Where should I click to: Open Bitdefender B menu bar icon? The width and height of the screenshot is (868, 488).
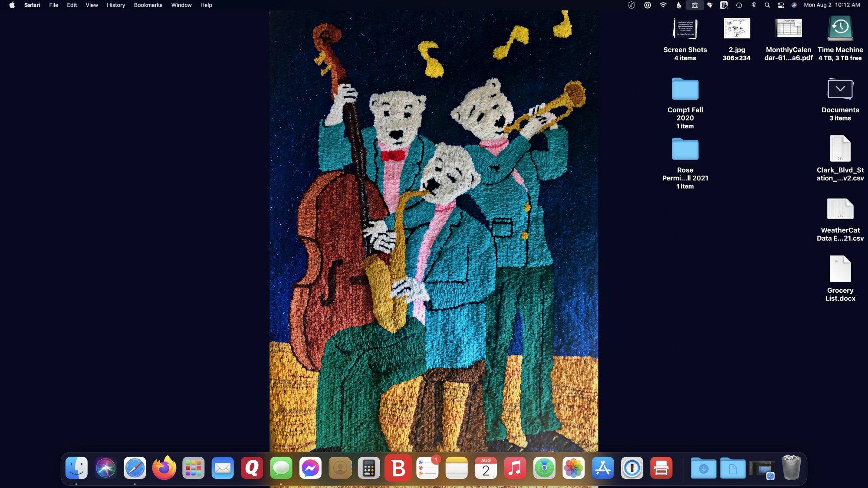click(x=723, y=5)
